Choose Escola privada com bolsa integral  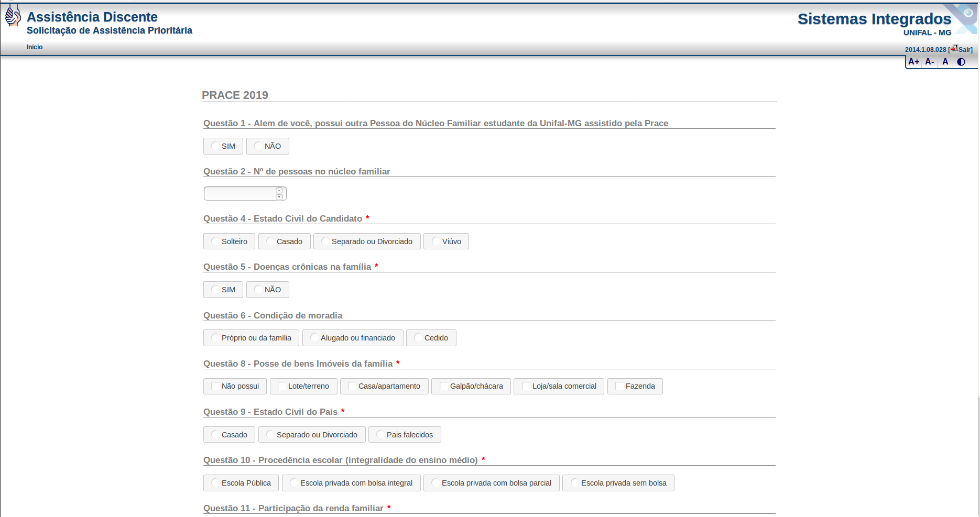click(x=351, y=483)
